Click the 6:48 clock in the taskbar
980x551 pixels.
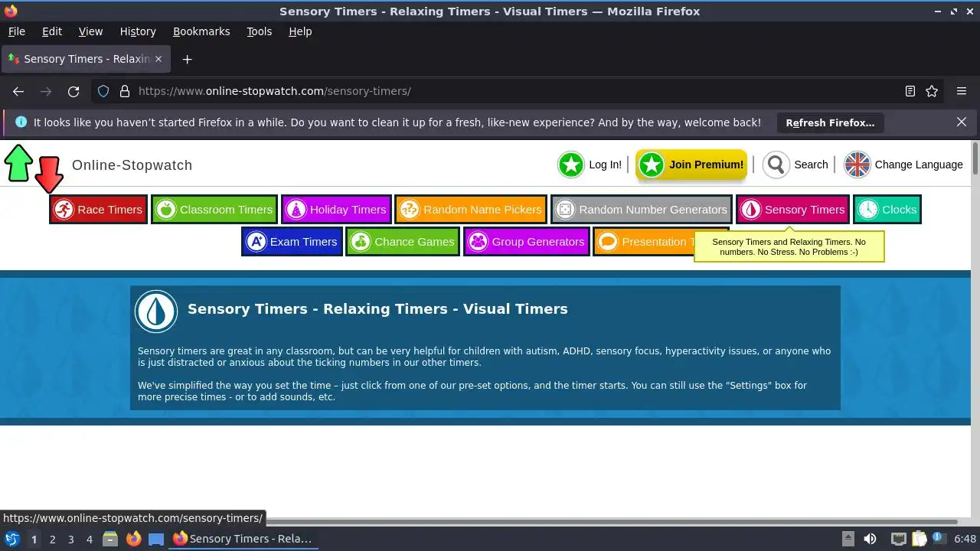pos(965,539)
